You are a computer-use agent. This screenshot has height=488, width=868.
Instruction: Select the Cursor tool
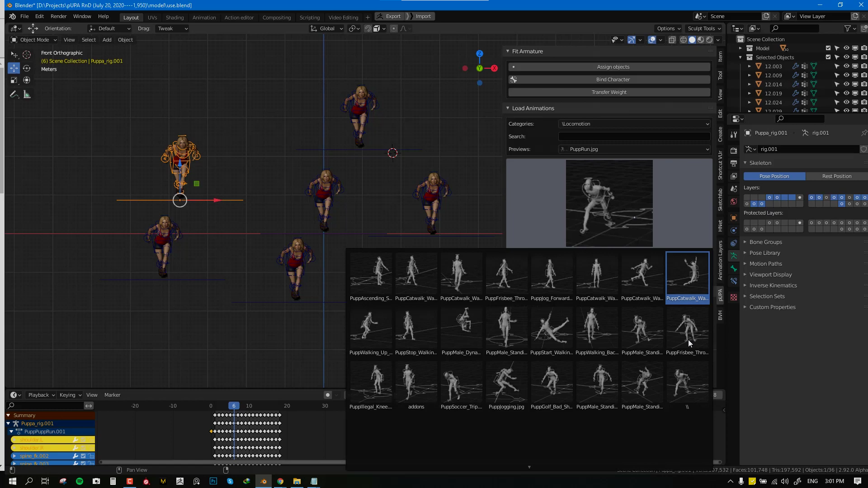27,55
